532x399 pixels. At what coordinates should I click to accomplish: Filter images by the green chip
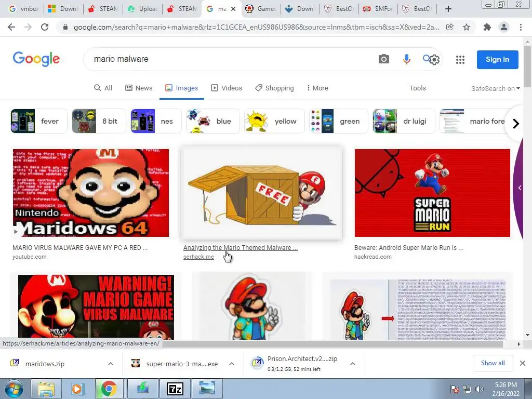pyautogui.click(x=339, y=121)
